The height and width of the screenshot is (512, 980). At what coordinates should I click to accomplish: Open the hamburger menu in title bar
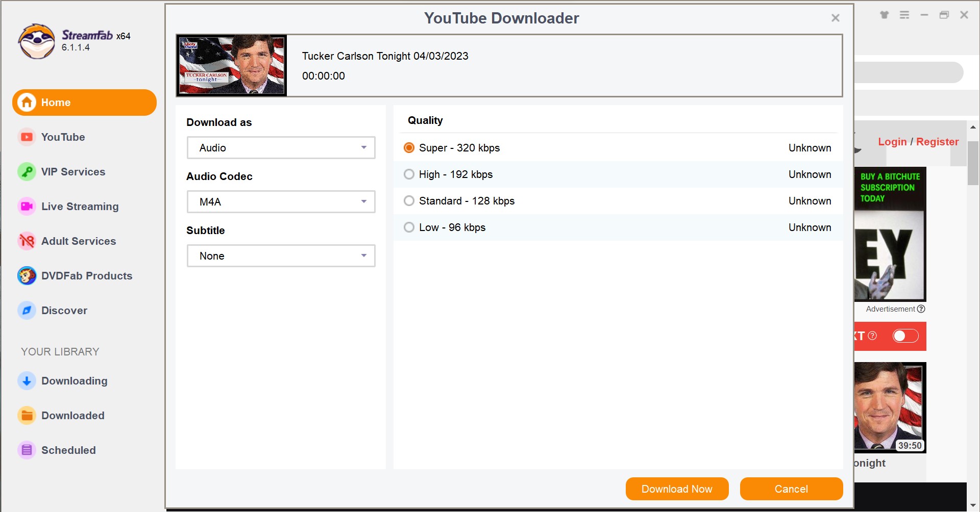(904, 15)
